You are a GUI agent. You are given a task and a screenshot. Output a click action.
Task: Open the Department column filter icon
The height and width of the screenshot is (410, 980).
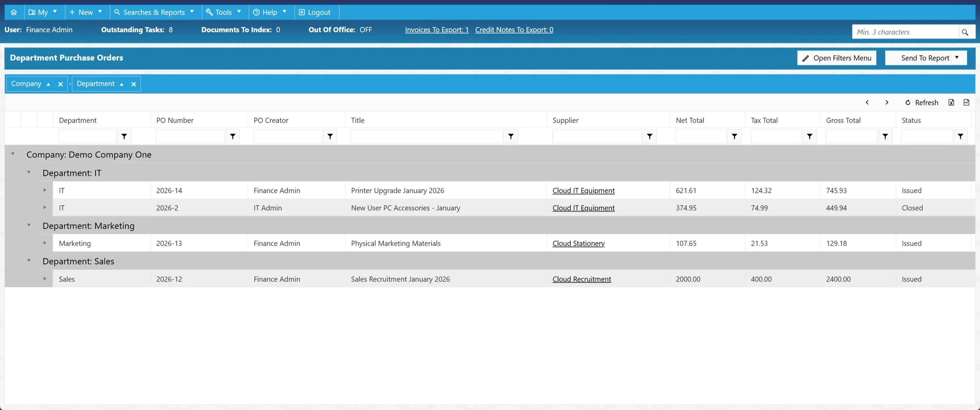124,136
